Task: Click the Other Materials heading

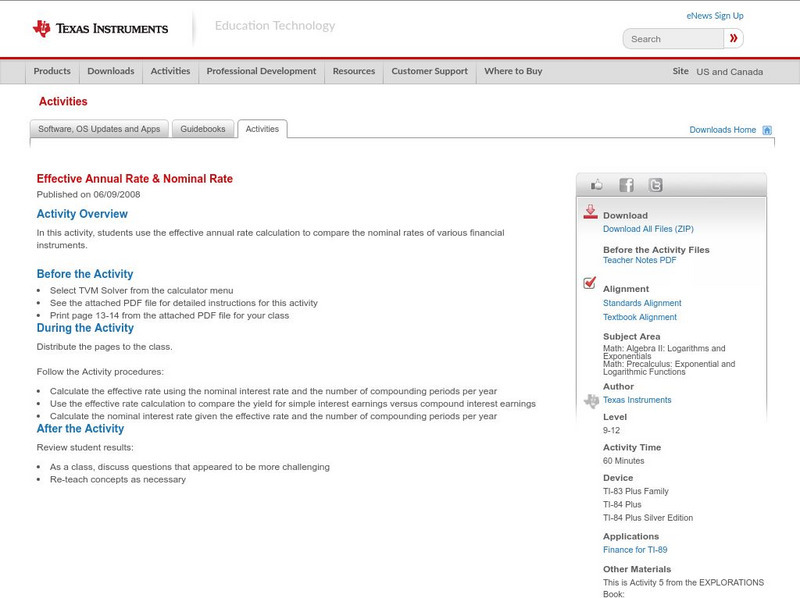Action: coord(637,569)
